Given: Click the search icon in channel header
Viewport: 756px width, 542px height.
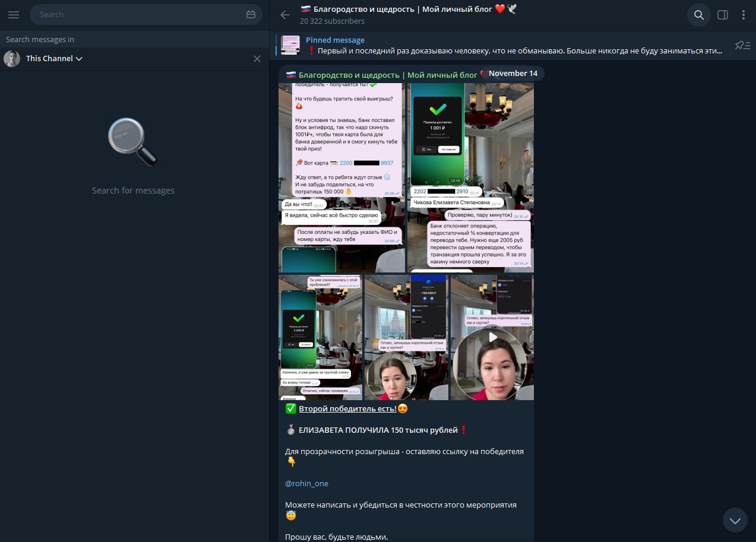Looking at the screenshot, I should pyautogui.click(x=699, y=15).
